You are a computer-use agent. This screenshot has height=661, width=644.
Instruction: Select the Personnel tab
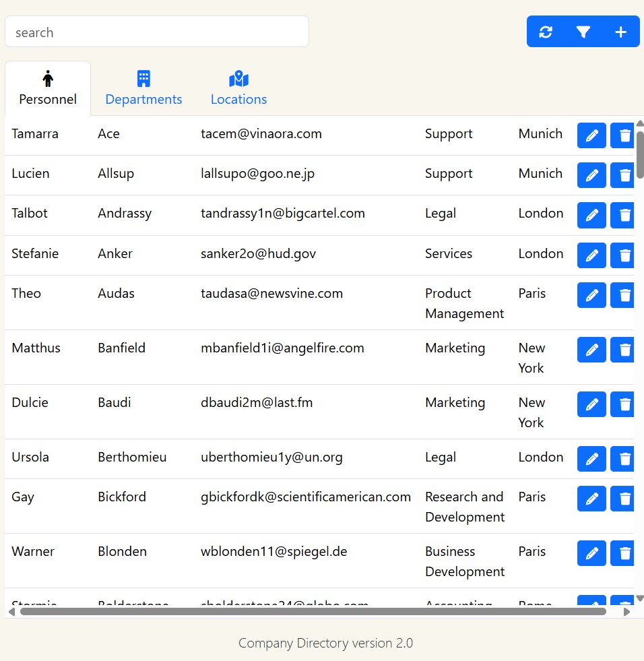48,88
